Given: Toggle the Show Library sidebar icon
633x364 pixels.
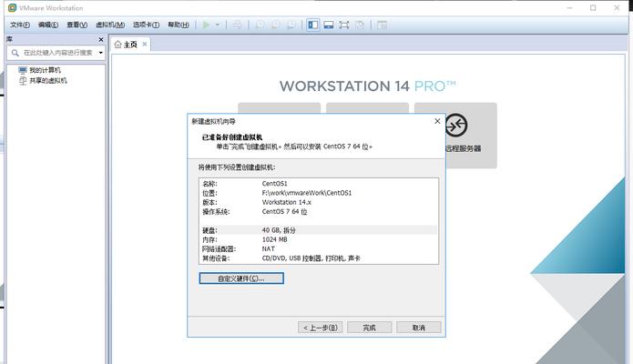Looking at the screenshot, I should tap(313, 25).
